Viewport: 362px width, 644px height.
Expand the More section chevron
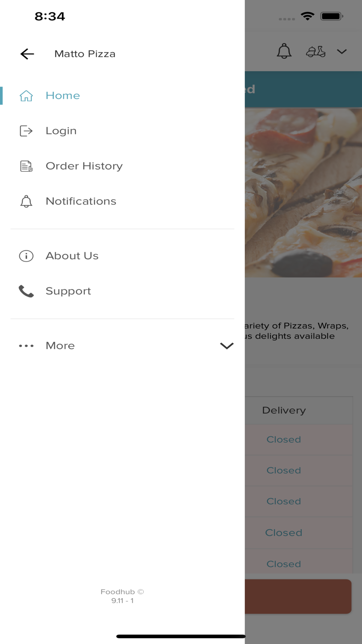coord(227,346)
